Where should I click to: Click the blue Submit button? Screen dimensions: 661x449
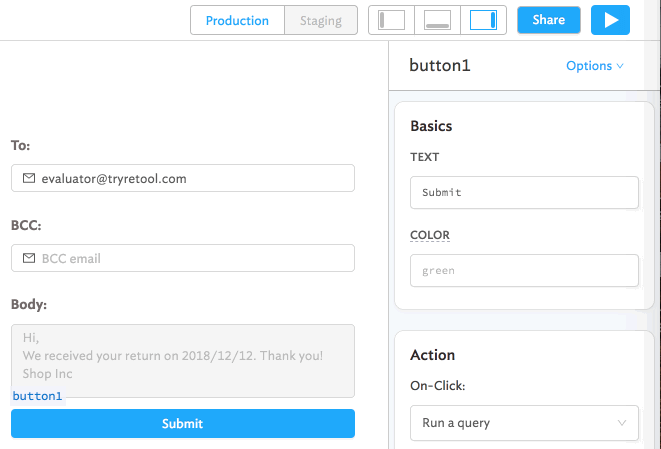pos(183,423)
